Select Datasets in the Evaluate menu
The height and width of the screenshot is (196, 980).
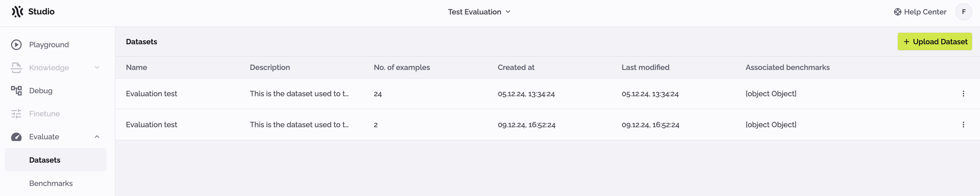[x=45, y=160]
